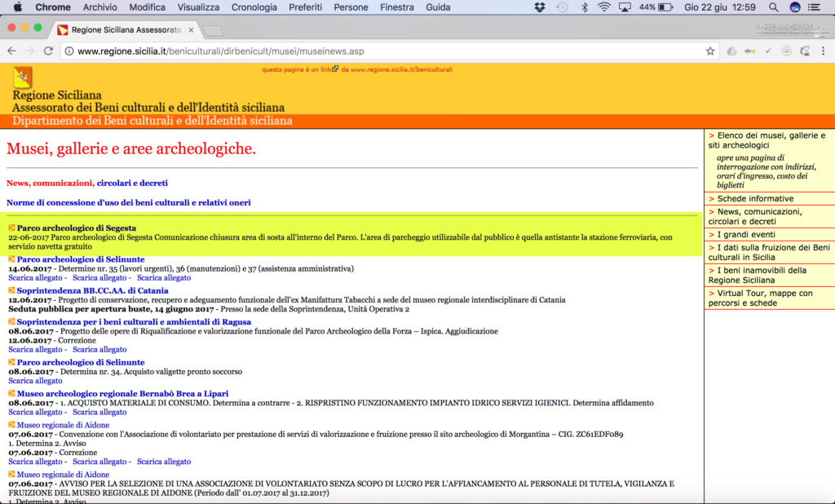Viewport: 835px width, 504px height.
Task: Open the Parco archeologico di Segesta heading
Action: click(76, 228)
